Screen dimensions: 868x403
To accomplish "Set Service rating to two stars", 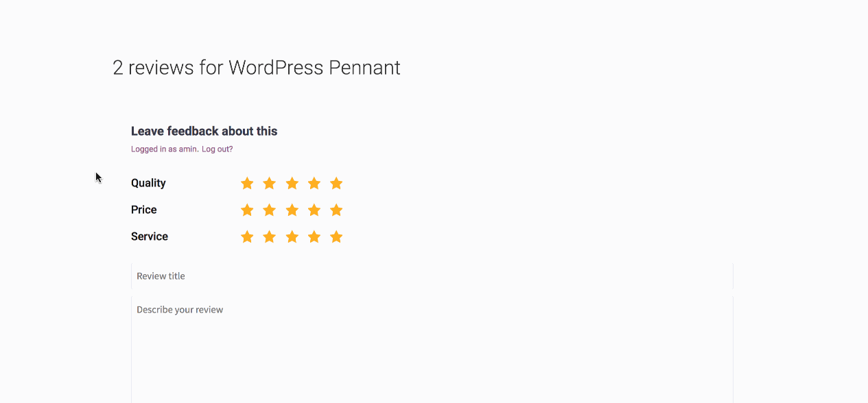I will point(270,236).
